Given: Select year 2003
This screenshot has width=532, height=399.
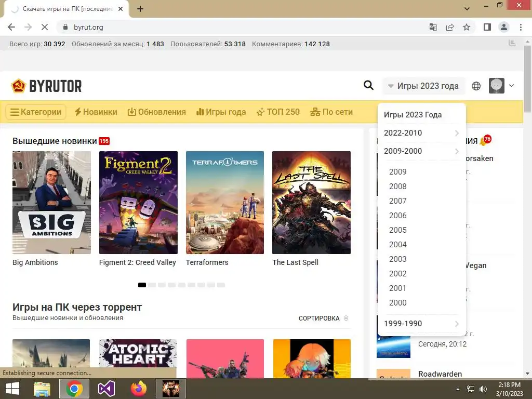Looking at the screenshot, I should point(397,259).
